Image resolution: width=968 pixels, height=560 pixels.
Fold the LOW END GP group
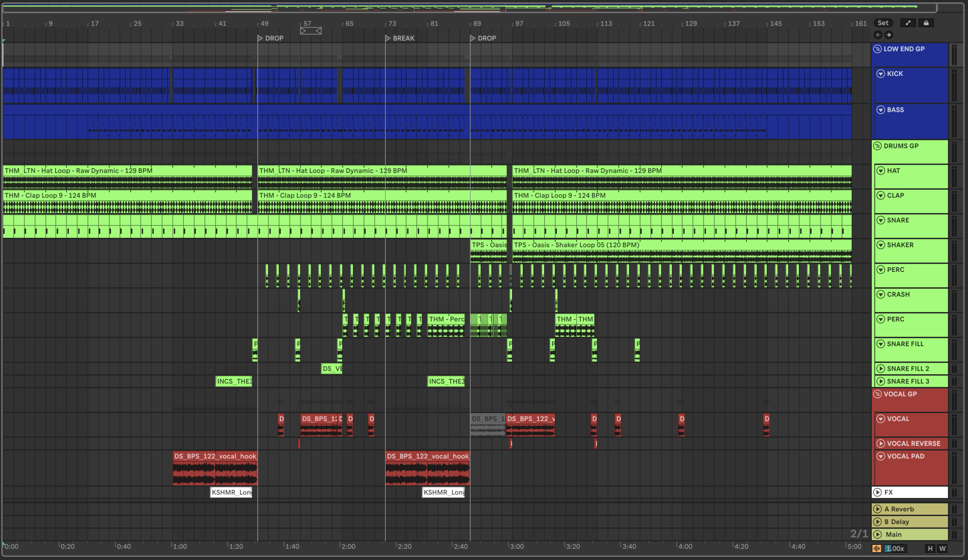pos(877,49)
